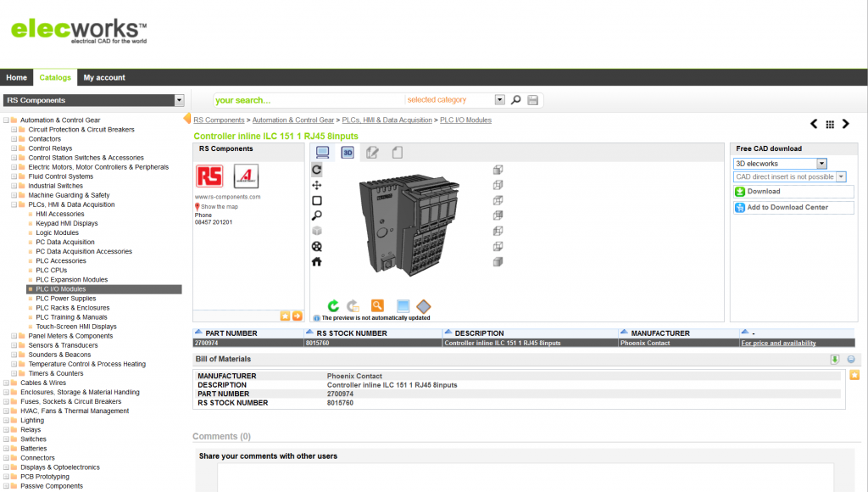Click the orange magnifier preview icon
Image resolution: width=868 pixels, height=492 pixels.
[x=377, y=305]
